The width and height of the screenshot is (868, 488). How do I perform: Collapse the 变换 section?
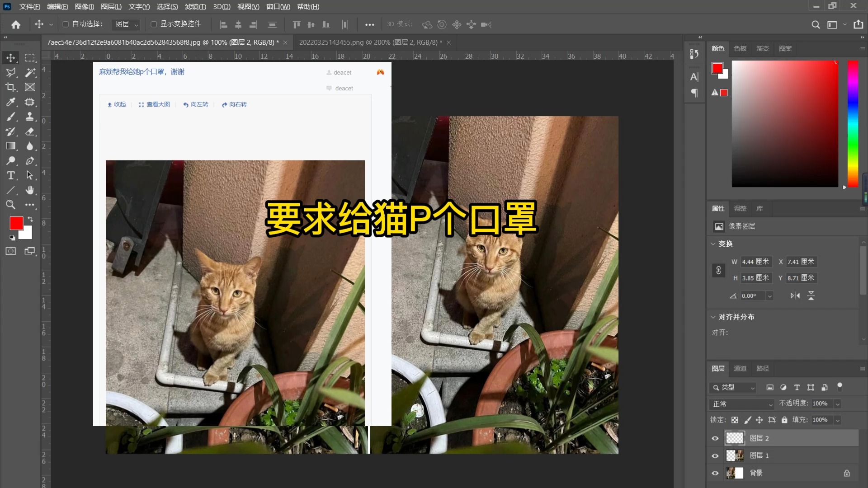[x=713, y=244]
